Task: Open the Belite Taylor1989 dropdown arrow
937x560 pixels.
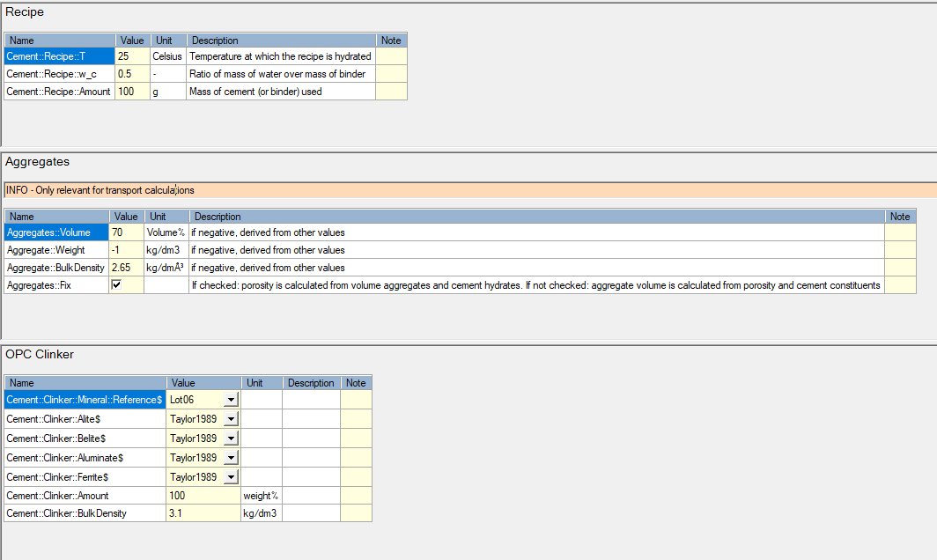Action: coord(231,438)
